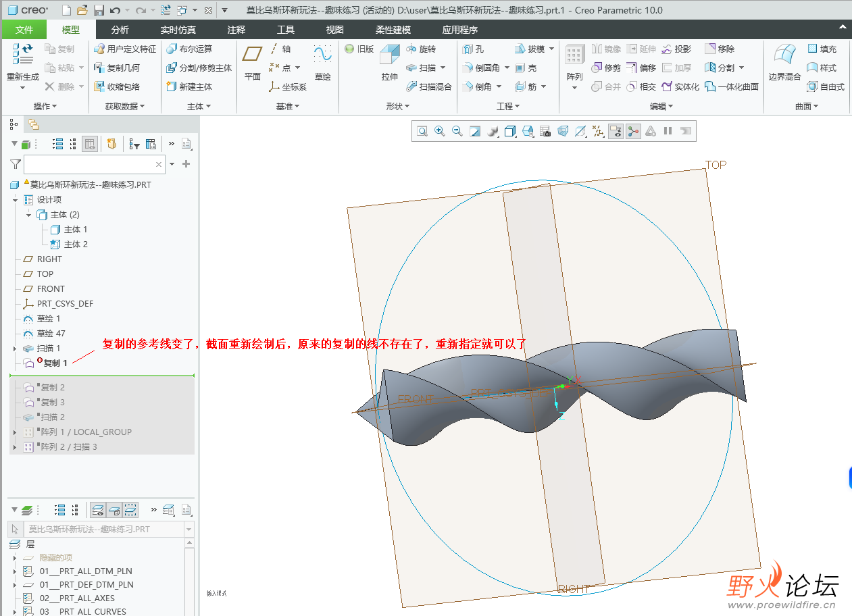Click the model tree filter icon beside the show-columns toggle

coord(134,144)
